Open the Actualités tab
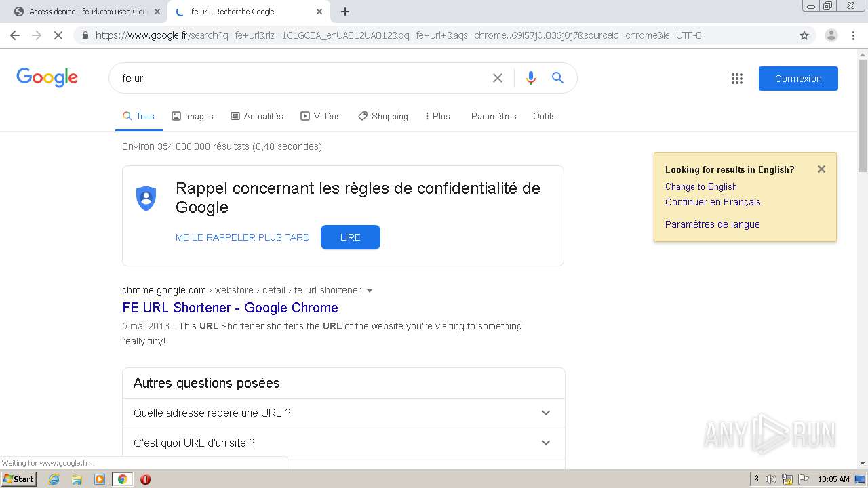868x488 pixels. click(257, 116)
